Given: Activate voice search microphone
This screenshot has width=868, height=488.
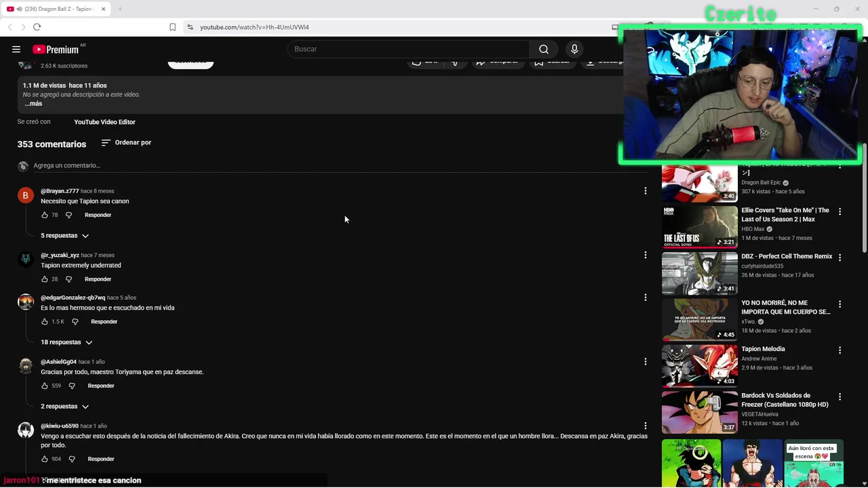Looking at the screenshot, I should 574,49.
